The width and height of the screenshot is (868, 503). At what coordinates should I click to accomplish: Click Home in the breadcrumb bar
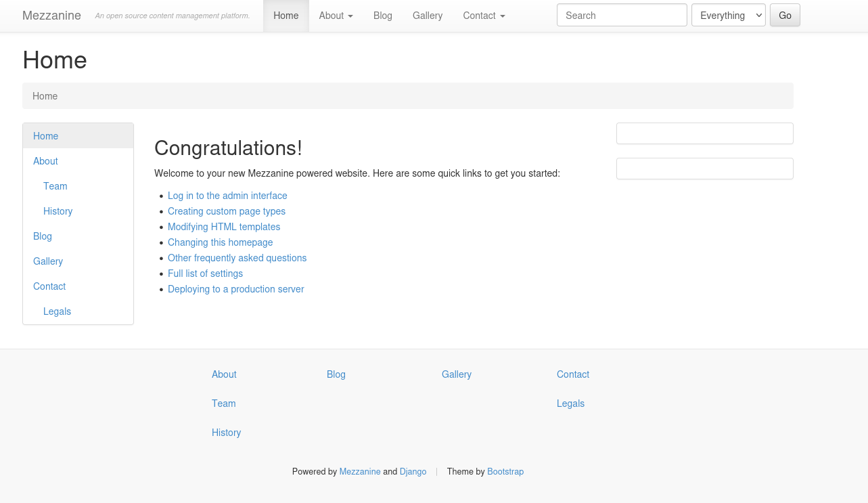[45, 96]
